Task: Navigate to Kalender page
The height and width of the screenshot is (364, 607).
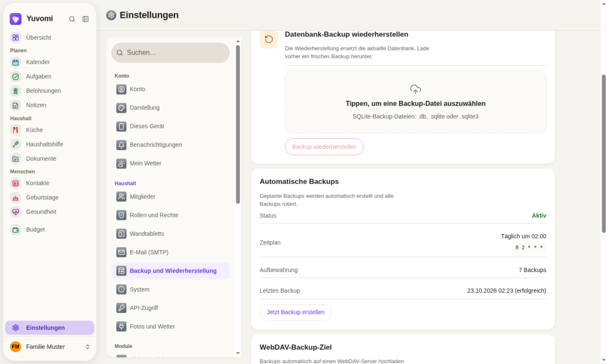Action: tap(50, 62)
